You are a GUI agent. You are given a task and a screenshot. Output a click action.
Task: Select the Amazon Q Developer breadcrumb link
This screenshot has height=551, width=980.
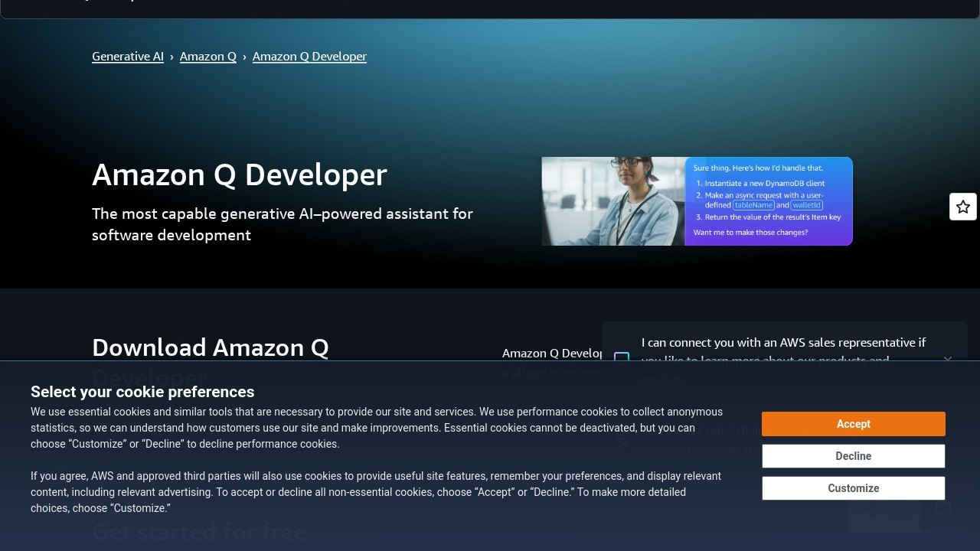(309, 57)
